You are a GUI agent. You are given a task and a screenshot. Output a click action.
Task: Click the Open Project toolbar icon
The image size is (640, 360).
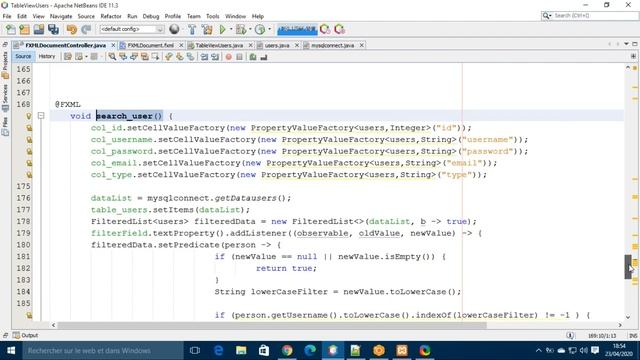coord(39,29)
